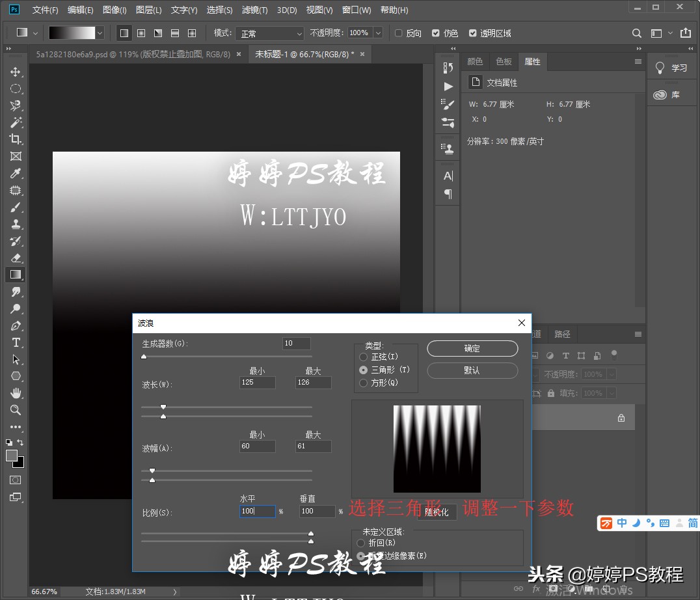Select the Brush tool

(x=16, y=207)
